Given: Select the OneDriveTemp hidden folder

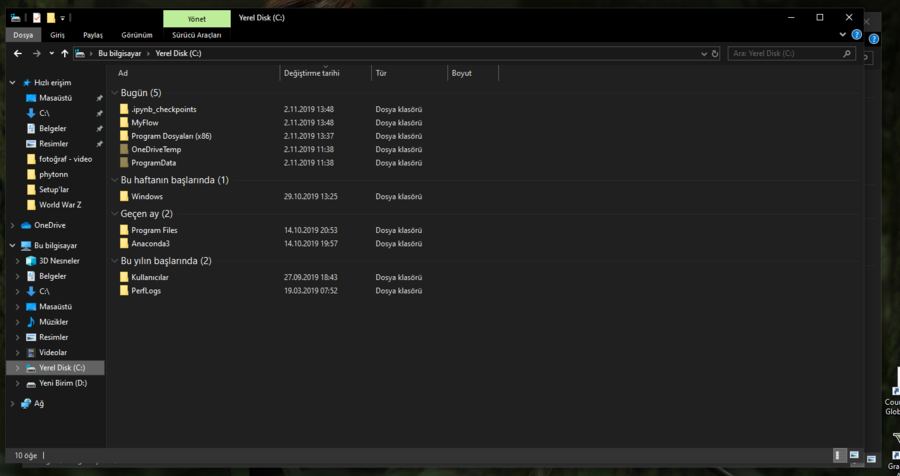Looking at the screenshot, I should coord(156,149).
